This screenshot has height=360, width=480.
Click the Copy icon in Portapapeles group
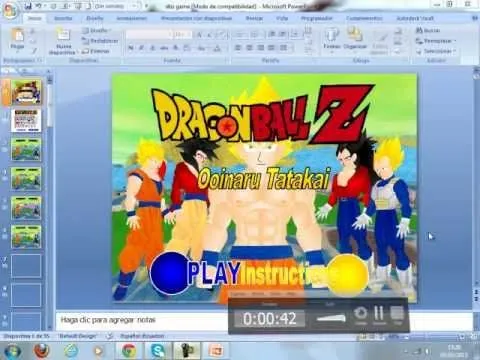tap(33, 41)
